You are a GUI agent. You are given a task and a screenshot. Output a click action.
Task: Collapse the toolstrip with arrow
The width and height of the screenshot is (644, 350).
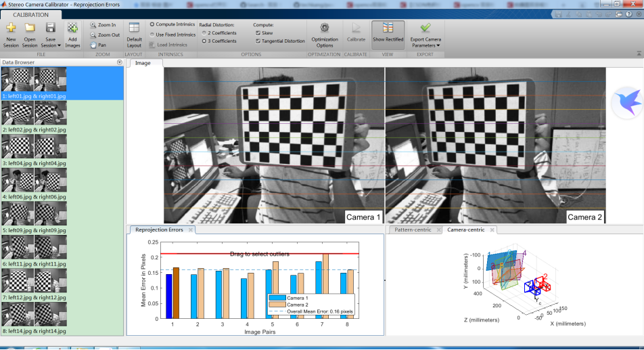[x=639, y=53]
